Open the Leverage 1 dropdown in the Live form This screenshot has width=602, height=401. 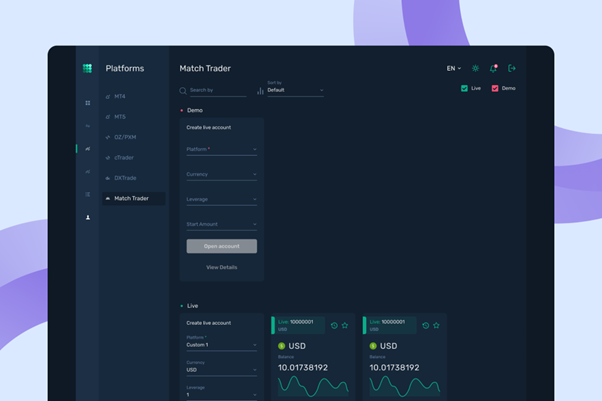(222, 395)
